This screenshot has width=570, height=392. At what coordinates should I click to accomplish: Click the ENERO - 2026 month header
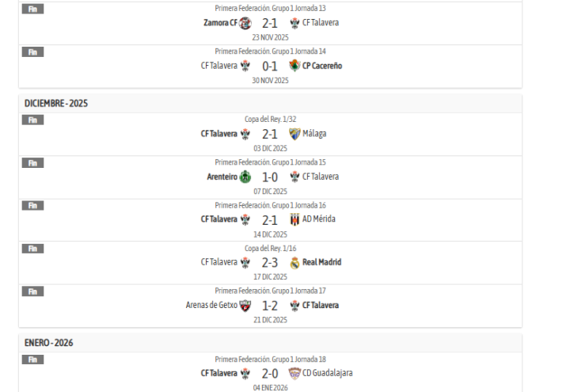point(49,343)
